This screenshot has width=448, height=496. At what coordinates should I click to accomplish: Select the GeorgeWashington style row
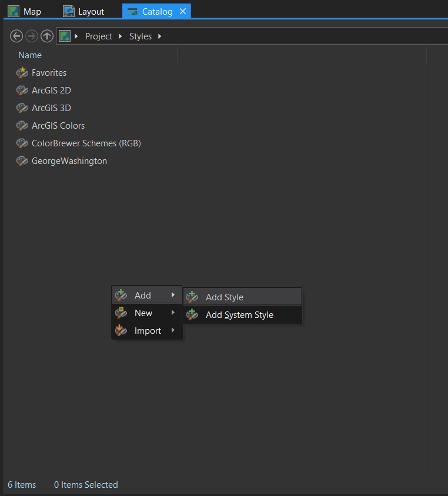[62, 161]
